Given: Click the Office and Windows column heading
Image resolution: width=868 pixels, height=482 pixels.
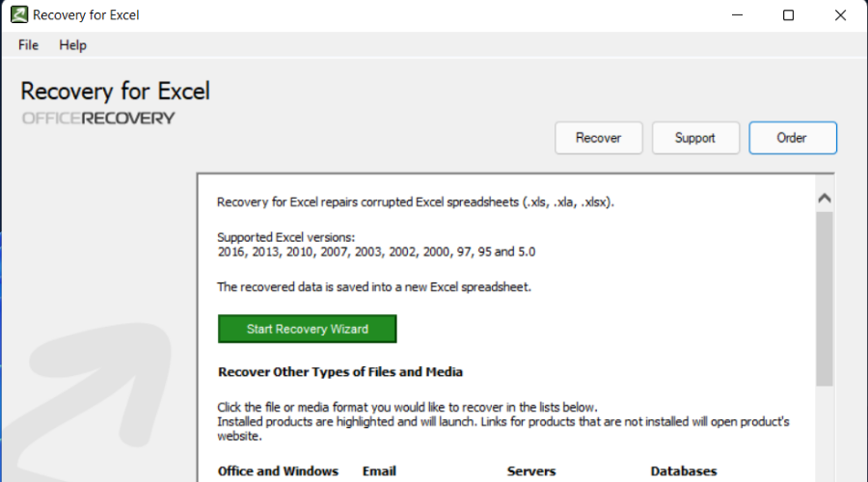Looking at the screenshot, I should pos(278,471).
